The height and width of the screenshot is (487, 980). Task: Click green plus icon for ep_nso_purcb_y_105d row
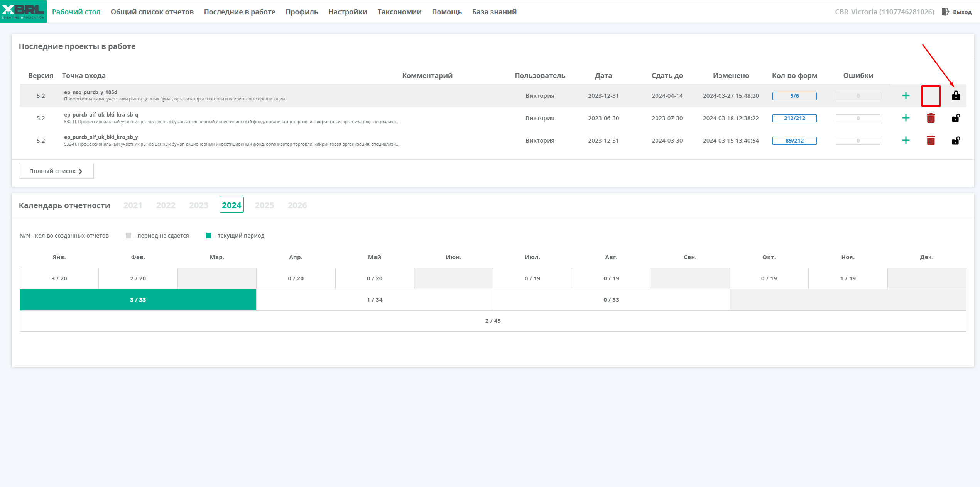coord(906,95)
